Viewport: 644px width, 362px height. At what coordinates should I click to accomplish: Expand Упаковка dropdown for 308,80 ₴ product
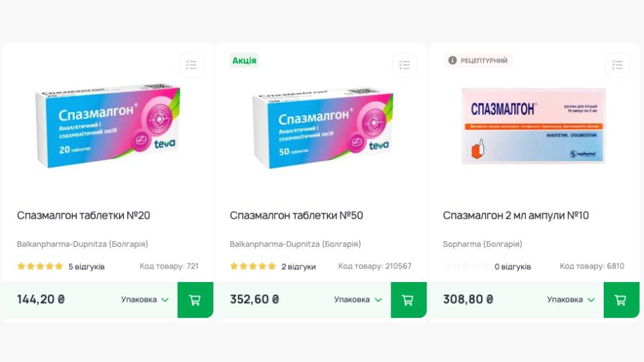click(570, 299)
